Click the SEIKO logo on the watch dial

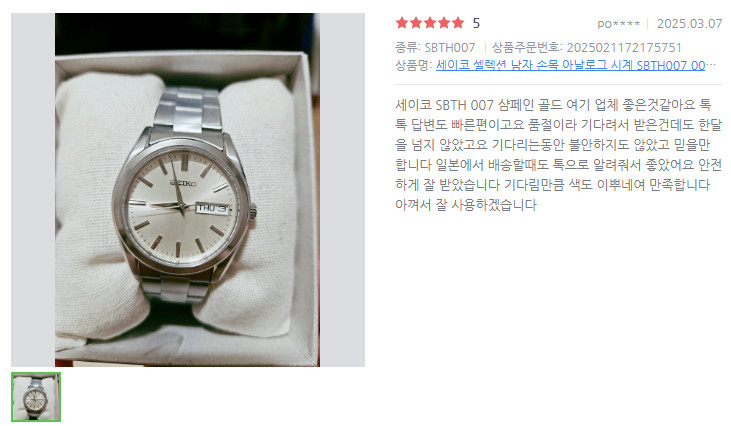pos(183,183)
